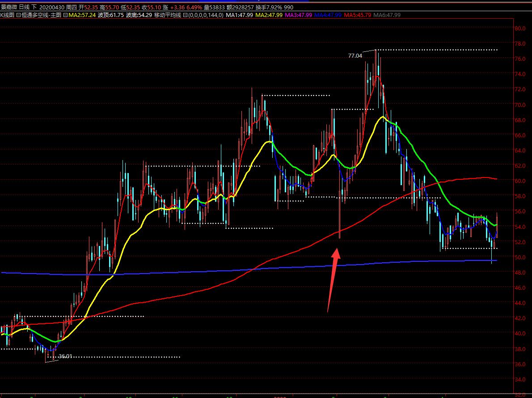Select the magenta MA3:47.99 legend
532x398 pixels.
298,15
